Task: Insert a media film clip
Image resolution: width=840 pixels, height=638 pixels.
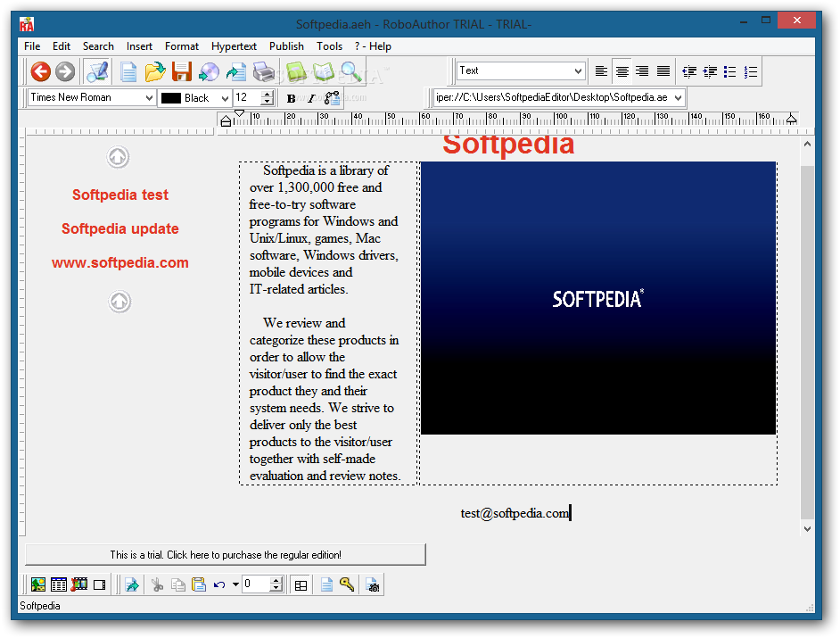Action: pos(79,585)
